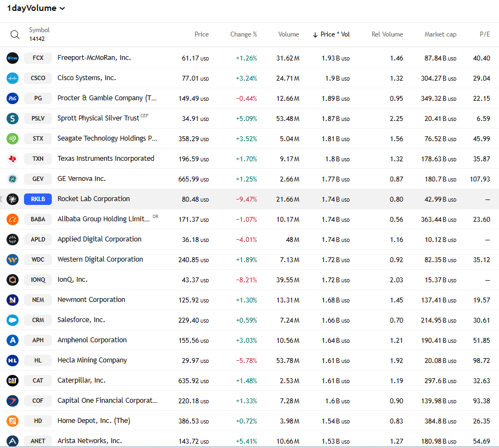Click the Caterpillar logo icon
Viewport: 499px width, 448px height.
[x=13, y=380]
